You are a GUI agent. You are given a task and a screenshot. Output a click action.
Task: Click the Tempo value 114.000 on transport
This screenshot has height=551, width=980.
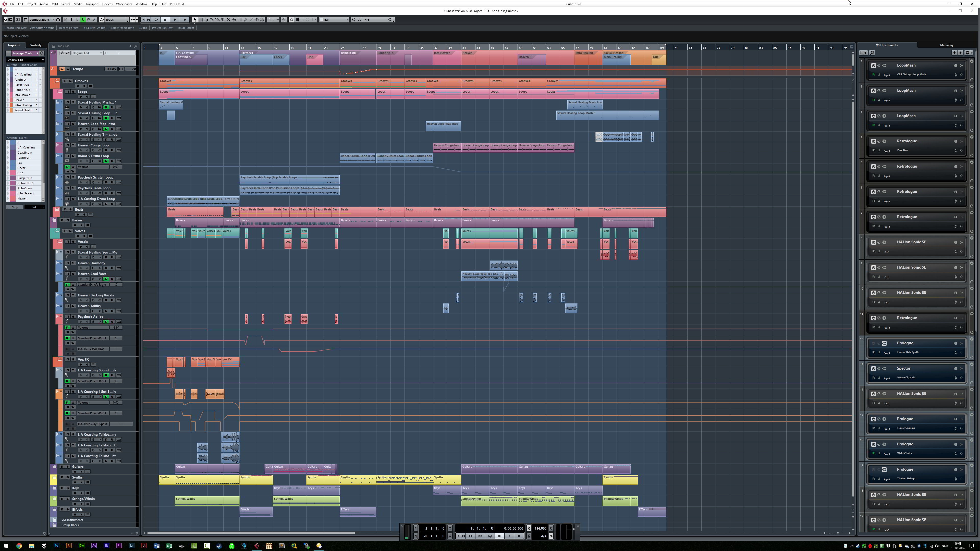(x=540, y=528)
